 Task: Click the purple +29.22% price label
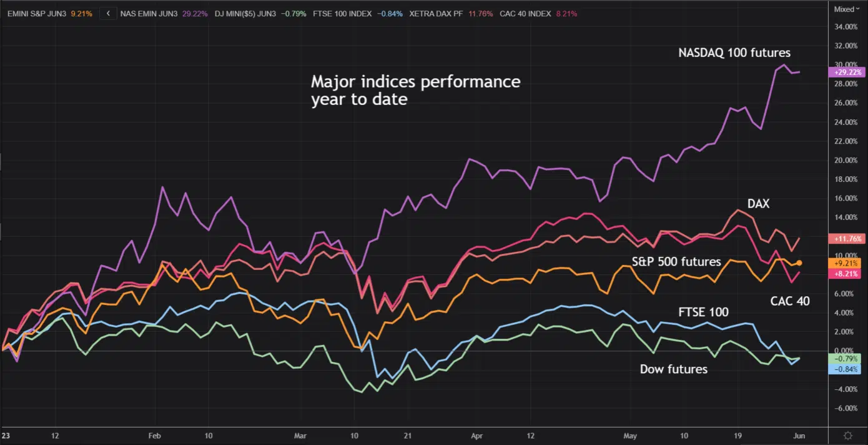(x=846, y=72)
